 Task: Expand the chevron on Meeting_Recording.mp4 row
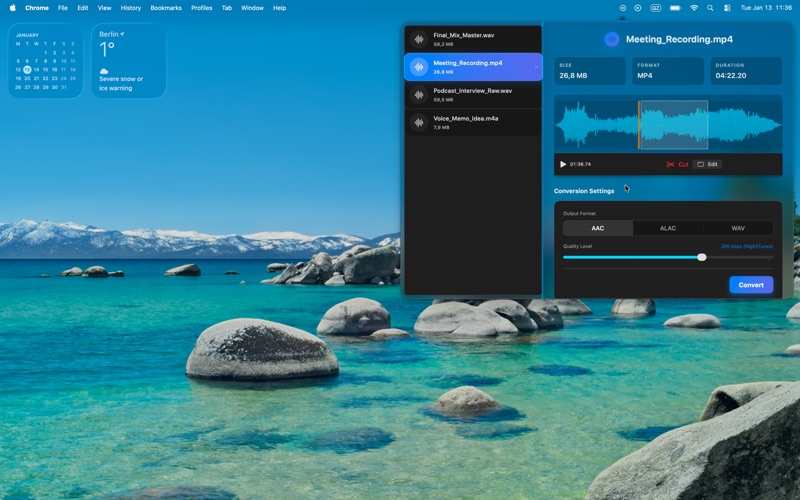pos(536,67)
